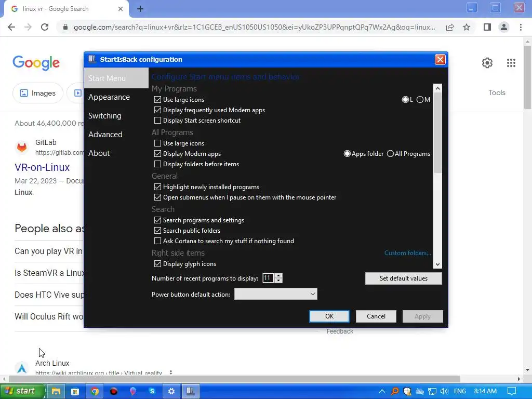
Task: Open the volume tray icon
Action: point(444,391)
